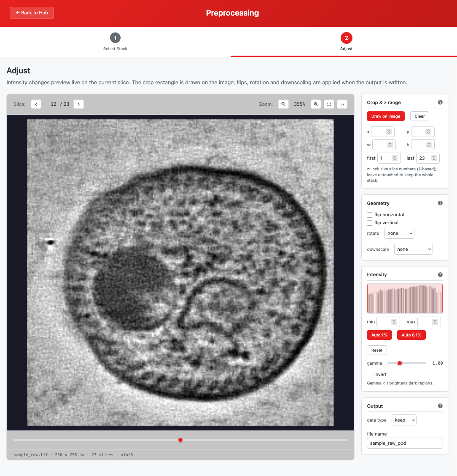Image resolution: width=457 pixels, height=476 pixels.
Task: Click Draw on image button
Action: [x=386, y=116]
